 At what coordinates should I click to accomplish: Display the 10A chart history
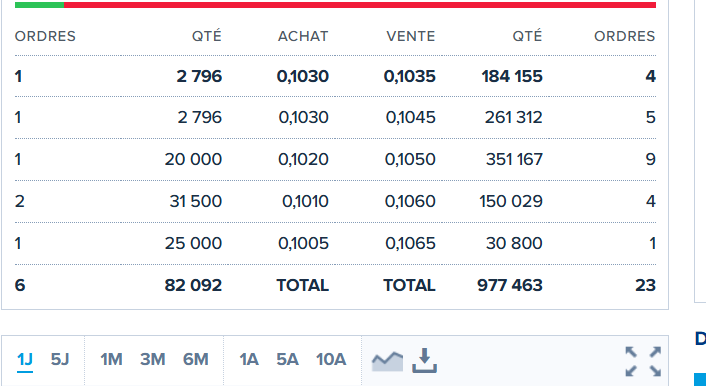[x=331, y=359]
